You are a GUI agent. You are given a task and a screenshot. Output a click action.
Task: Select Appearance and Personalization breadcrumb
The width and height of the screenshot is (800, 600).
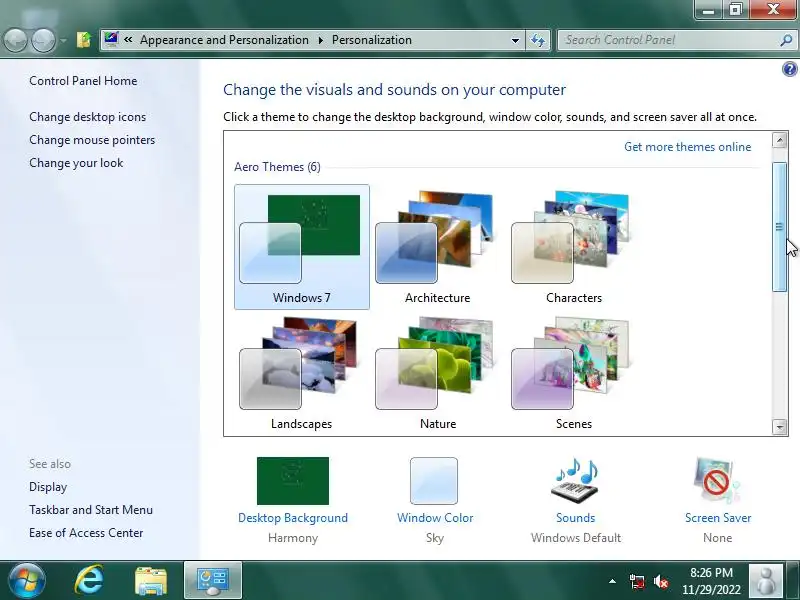coord(224,40)
